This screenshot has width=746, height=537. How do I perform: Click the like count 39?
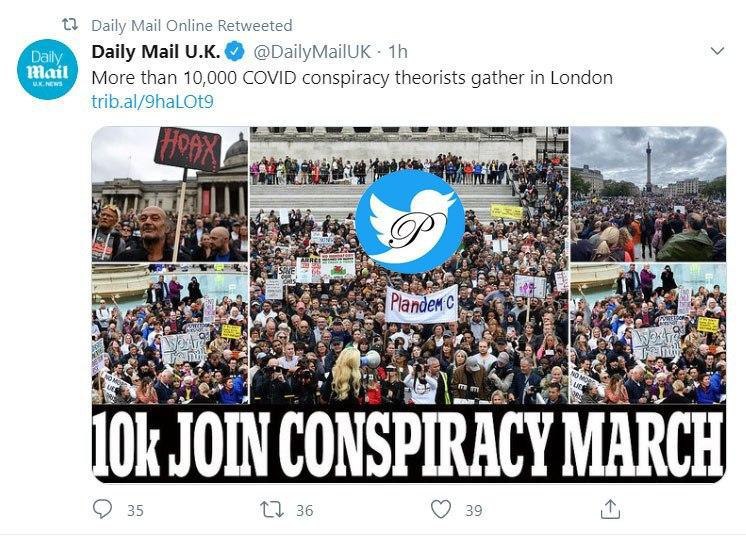tap(473, 510)
